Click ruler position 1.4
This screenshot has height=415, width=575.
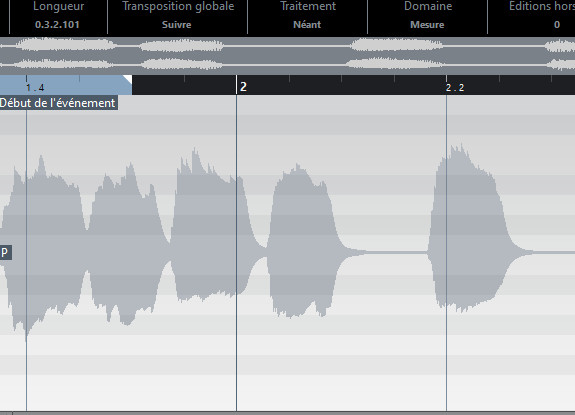click(x=35, y=88)
